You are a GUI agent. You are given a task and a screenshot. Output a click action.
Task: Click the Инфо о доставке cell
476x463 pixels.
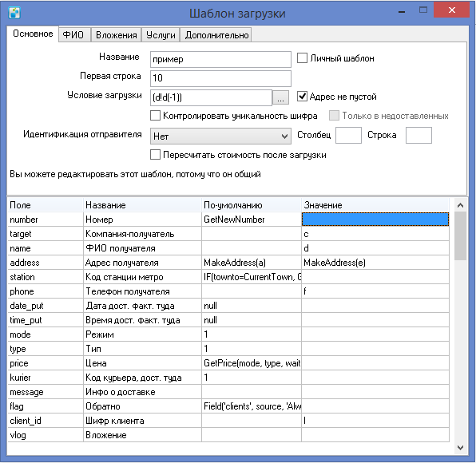pyautogui.click(x=142, y=392)
